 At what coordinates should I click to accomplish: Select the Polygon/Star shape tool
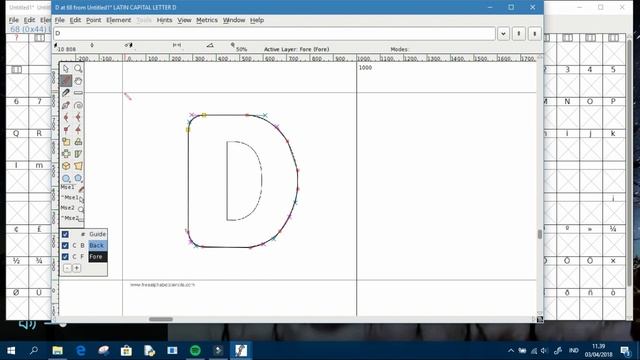coord(78,178)
